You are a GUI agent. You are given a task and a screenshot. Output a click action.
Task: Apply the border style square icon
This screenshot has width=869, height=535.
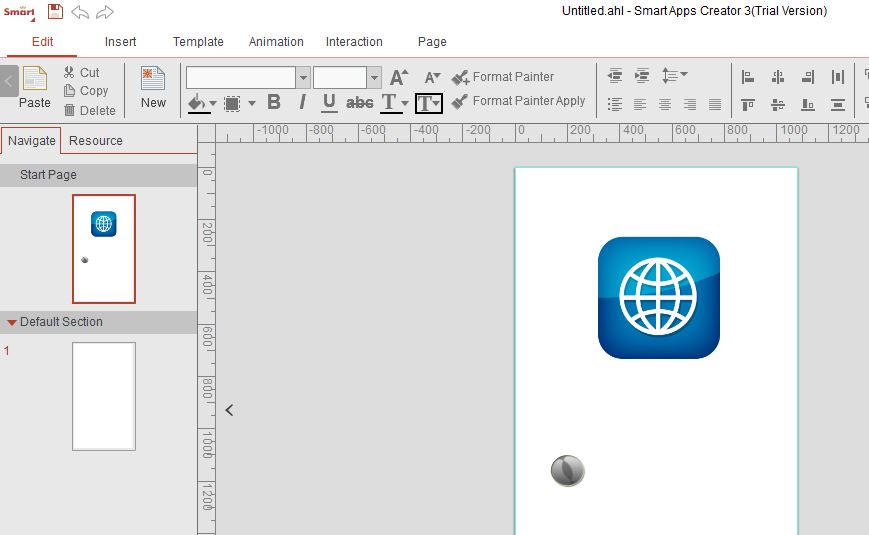click(232, 104)
